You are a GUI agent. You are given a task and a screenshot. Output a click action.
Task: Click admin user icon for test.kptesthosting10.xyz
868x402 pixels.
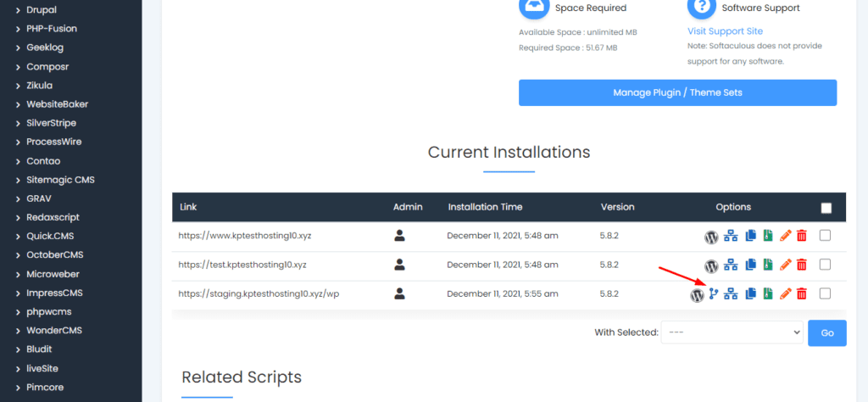[399, 265]
